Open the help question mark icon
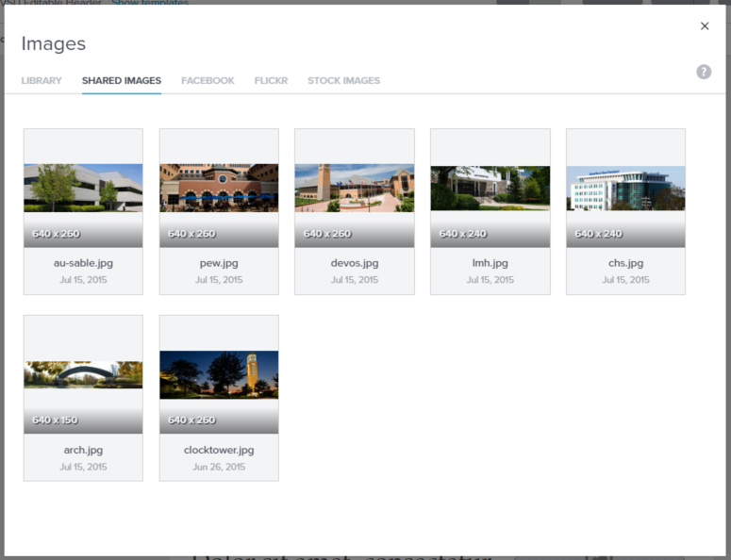The image size is (731, 560). click(704, 72)
